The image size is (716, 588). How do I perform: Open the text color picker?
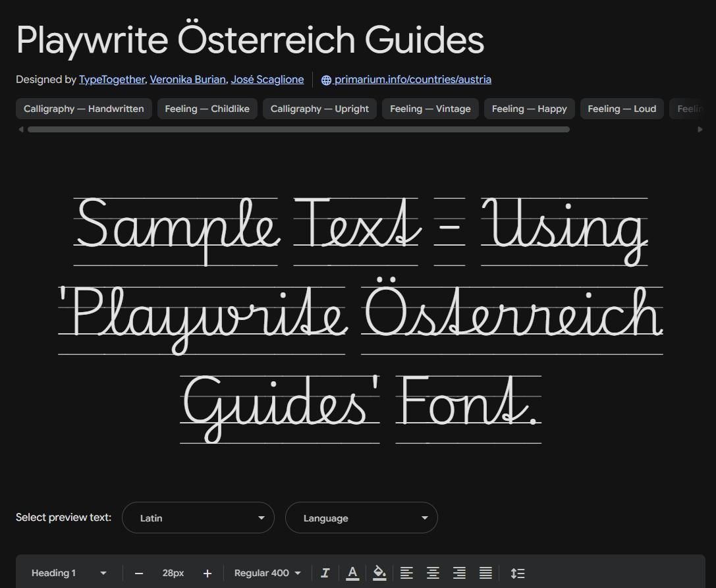[352, 573]
